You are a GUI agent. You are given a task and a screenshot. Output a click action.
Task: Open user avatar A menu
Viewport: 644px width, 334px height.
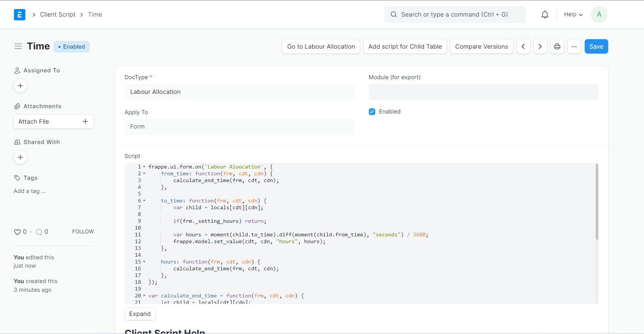[x=599, y=14]
